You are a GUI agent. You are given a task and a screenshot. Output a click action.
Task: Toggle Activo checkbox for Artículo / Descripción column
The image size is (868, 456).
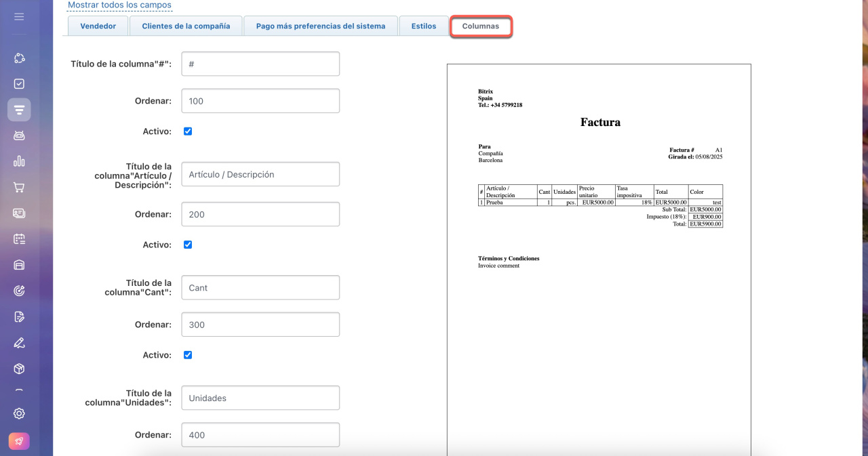[188, 245]
